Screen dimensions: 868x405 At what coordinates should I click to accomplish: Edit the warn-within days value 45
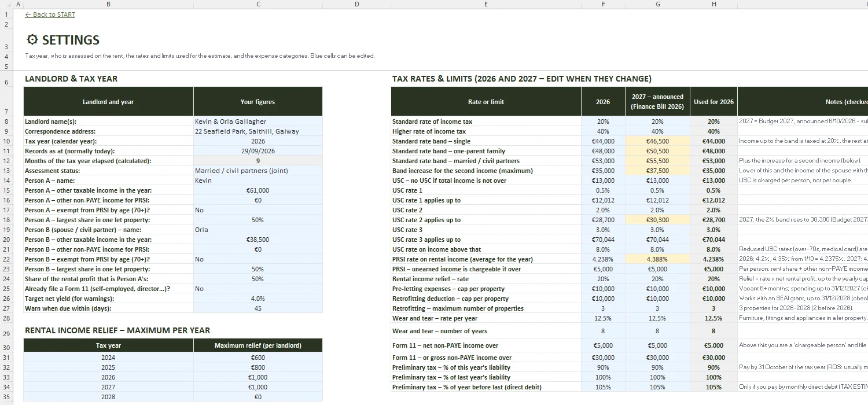(x=258, y=308)
